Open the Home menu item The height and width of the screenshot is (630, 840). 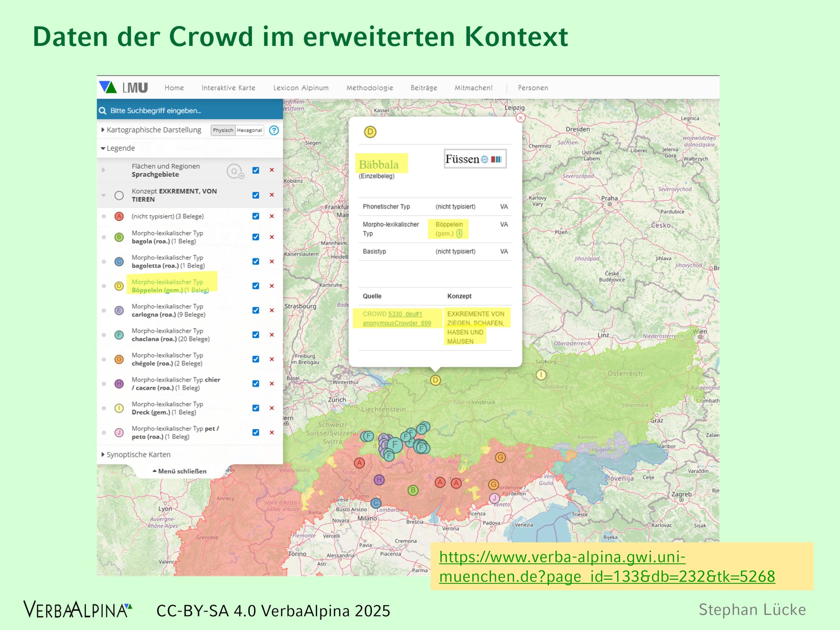tap(174, 88)
